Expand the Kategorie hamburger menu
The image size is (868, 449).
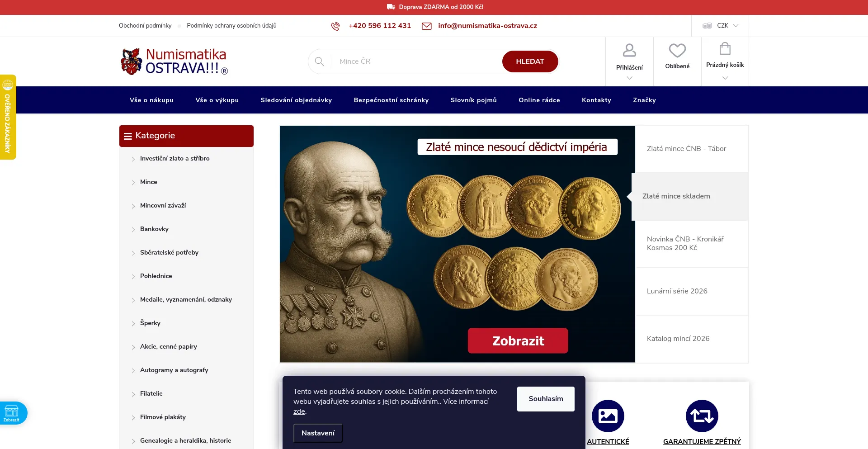point(128,136)
